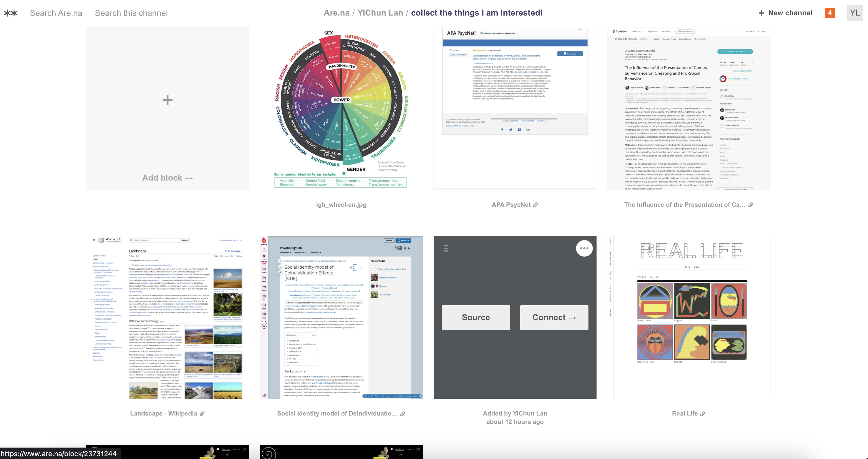
Task: Focus the Search Are.na input field
Action: point(56,13)
